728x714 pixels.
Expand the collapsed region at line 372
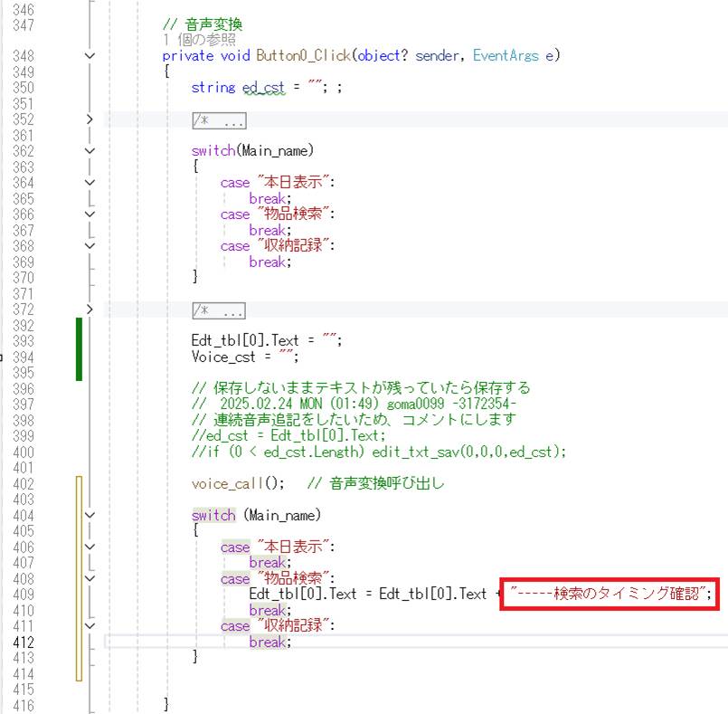90,309
